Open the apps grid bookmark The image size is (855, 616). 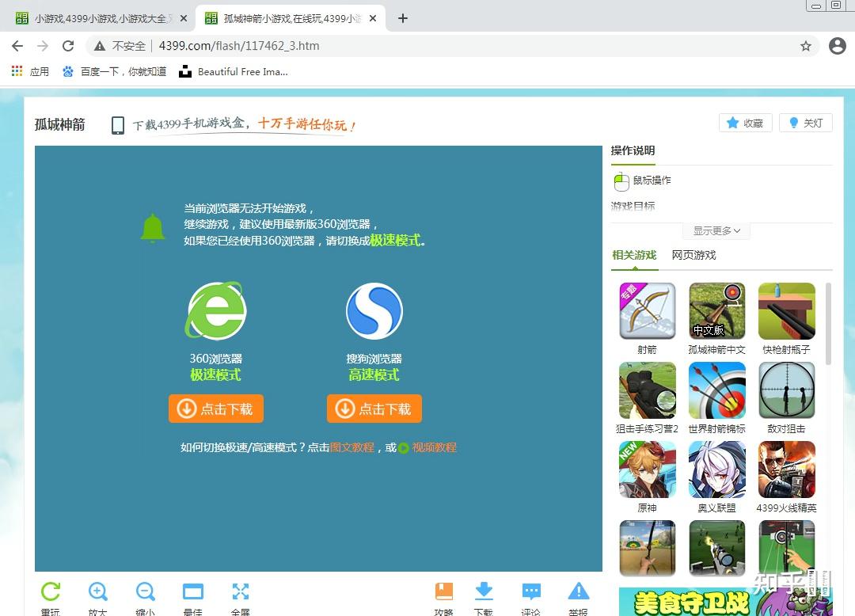(x=30, y=71)
